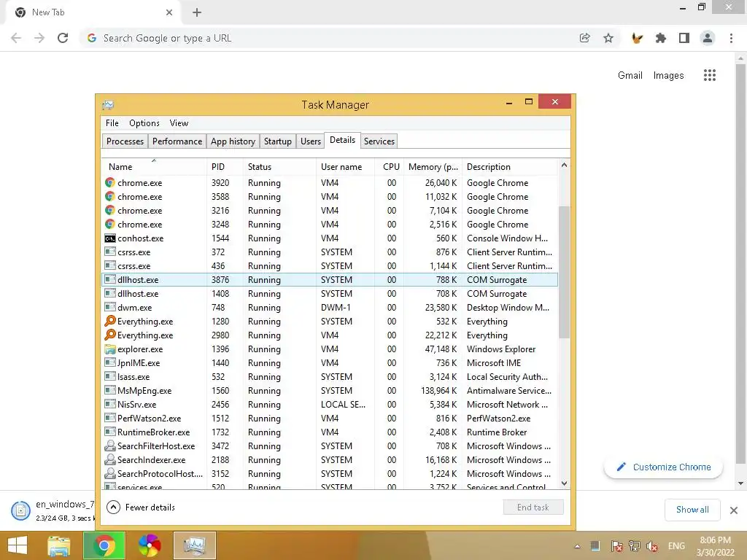Viewport: 747px width, 560px height.
Task: Click the Chrome taskbar icon
Action: pos(104,545)
